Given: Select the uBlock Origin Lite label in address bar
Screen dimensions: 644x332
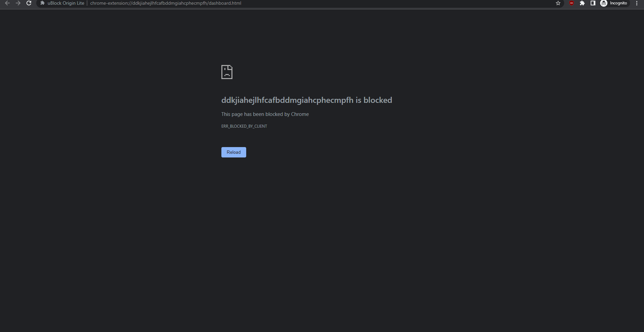Looking at the screenshot, I should (65, 3).
